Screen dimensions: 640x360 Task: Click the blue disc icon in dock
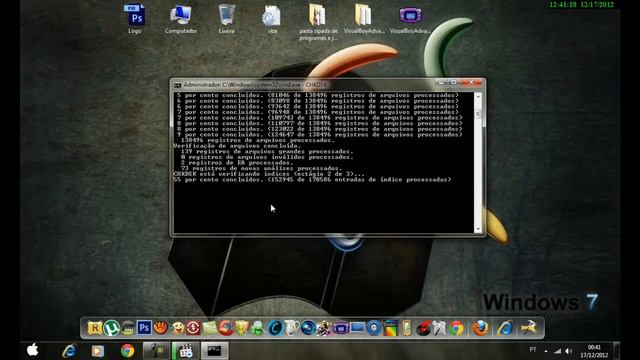click(373, 328)
